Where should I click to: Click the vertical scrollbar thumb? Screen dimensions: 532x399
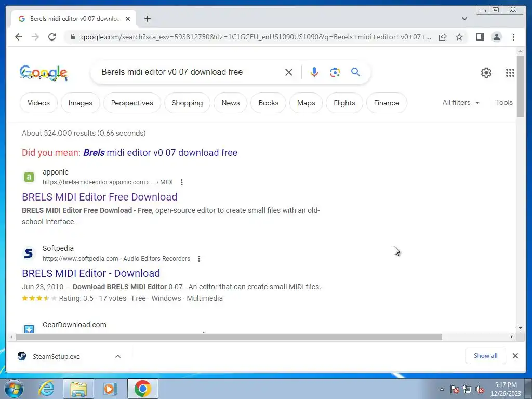point(520,87)
